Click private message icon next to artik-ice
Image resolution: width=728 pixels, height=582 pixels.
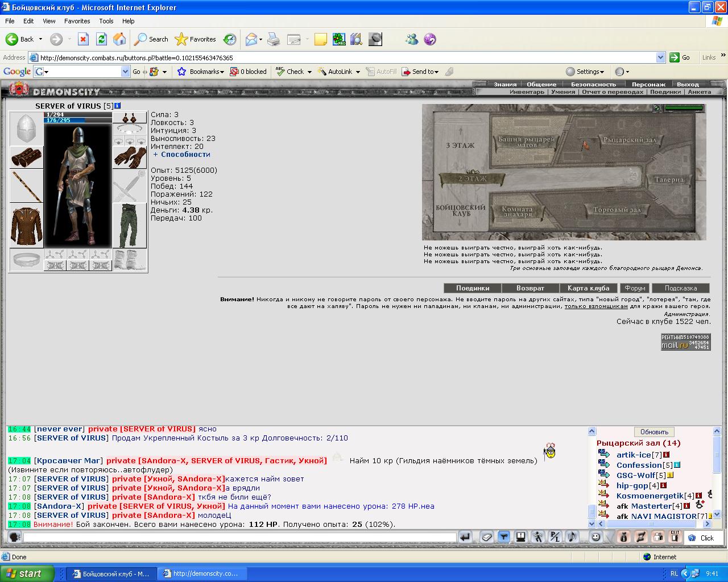coord(603,454)
